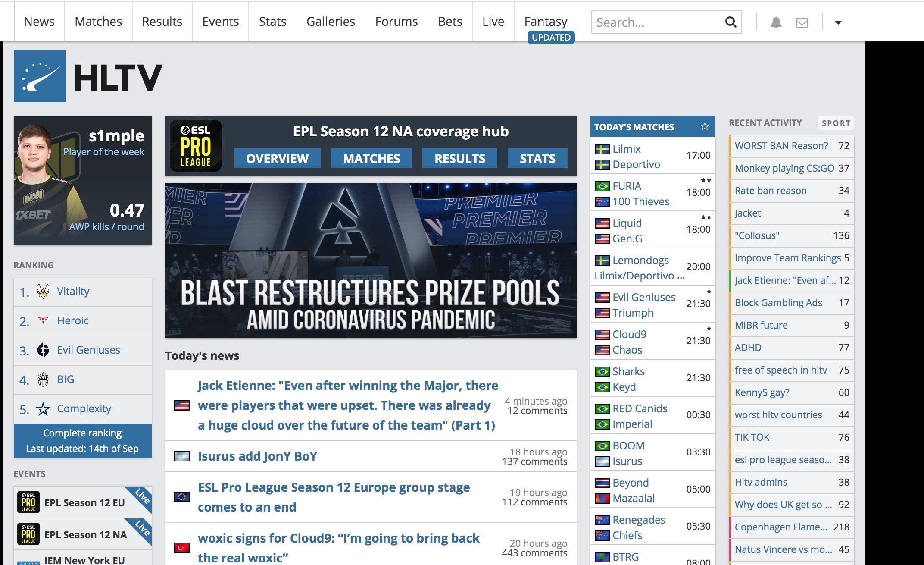924x565 pixels.
Task: Open the Fantasy menu item
Action: click(546, 22)
